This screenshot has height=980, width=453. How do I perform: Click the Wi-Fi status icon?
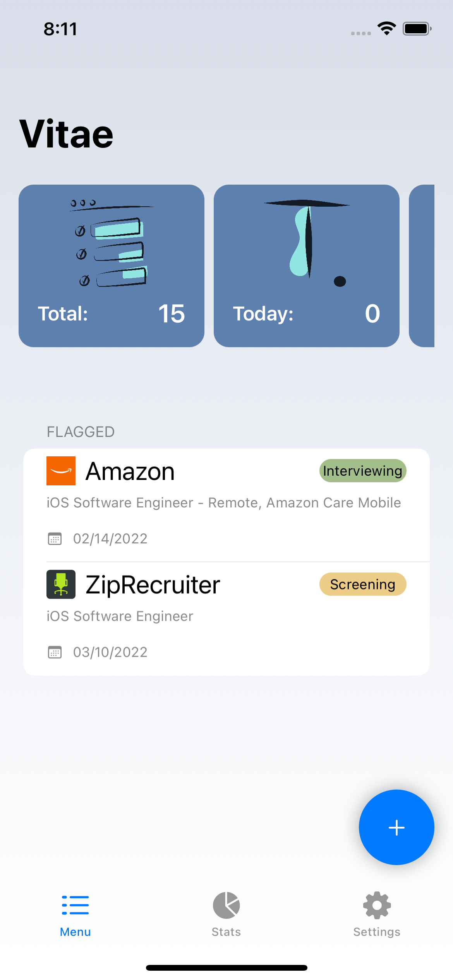[387, 29]
